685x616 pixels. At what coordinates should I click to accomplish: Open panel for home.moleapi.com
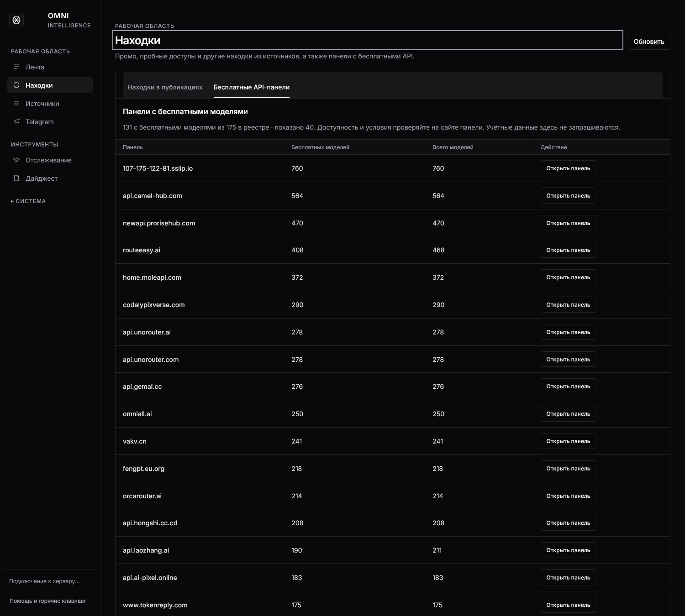coord(568,277)
